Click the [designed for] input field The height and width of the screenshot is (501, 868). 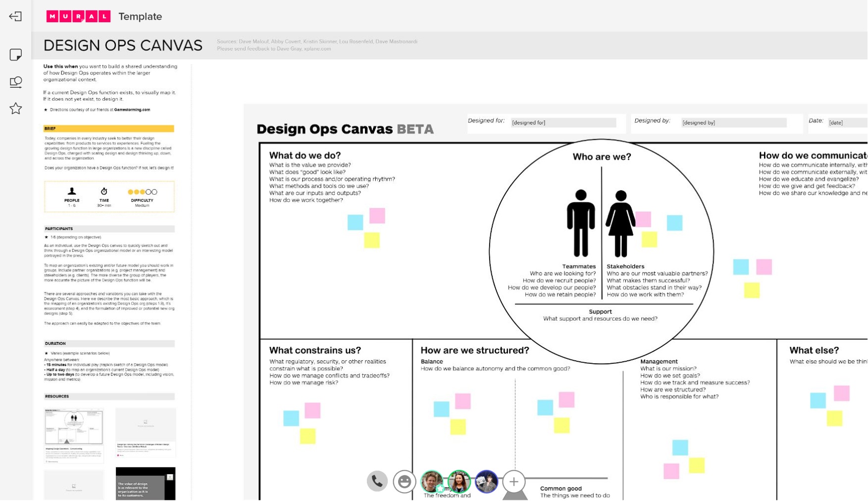coord(563,122)
